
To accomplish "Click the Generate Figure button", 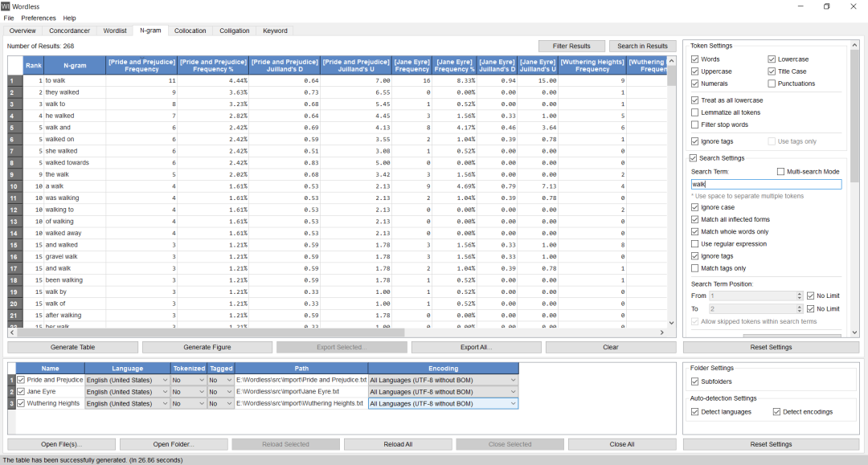I will click(207, 347).
